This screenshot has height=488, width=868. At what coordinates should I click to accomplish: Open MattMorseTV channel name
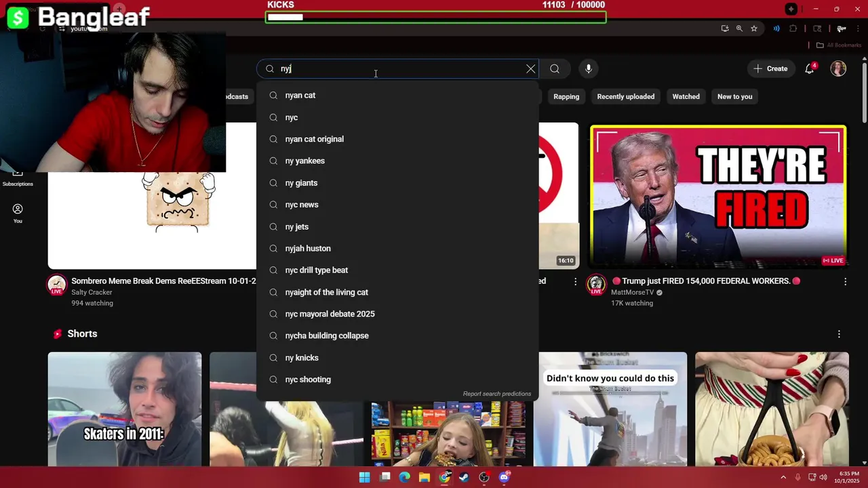(633, 292)
